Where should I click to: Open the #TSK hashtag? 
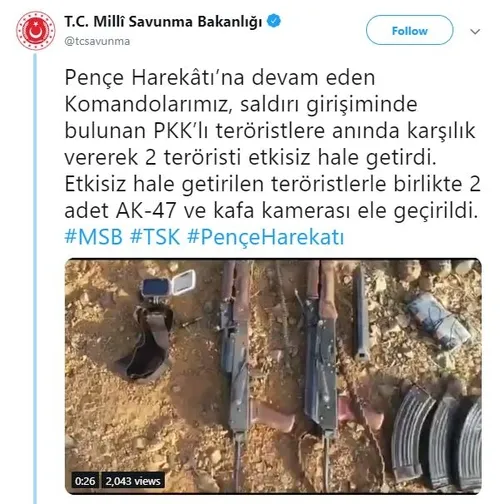[155, 237]
